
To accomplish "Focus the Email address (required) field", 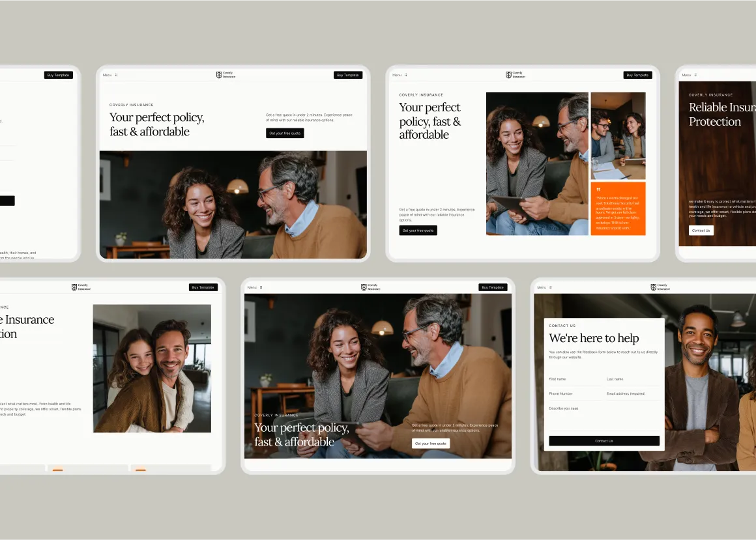I will pyautogui.click(x=633, y=394).
